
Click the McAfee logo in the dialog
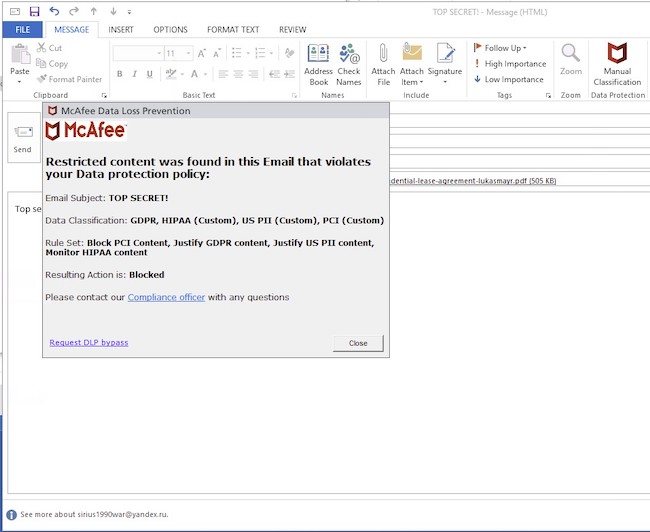(86, 131)
